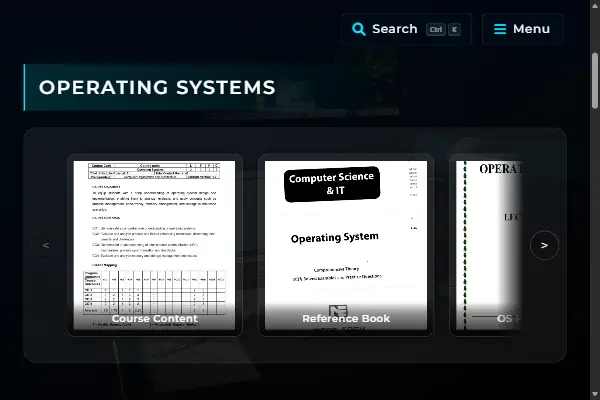Open the Course Content document card
This screenshot has width=600, height=400.
[x=155, y=245]
